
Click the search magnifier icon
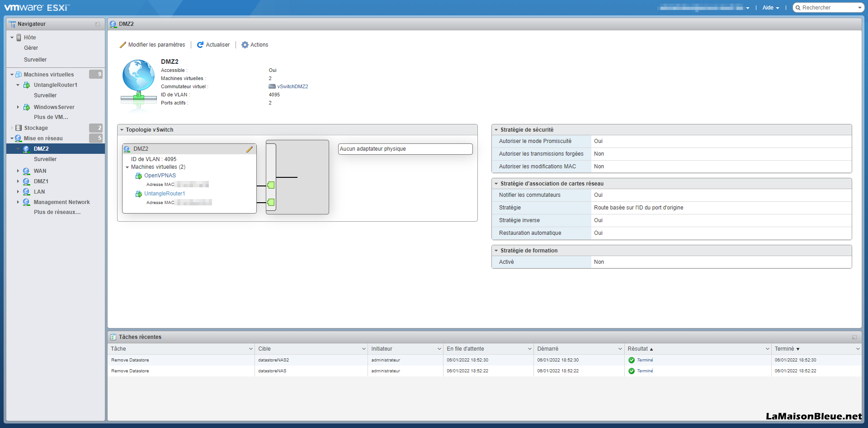click(798, 8)
